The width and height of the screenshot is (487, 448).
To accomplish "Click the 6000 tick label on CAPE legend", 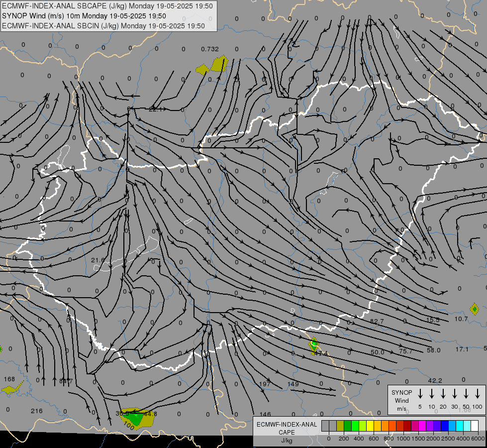I will (x=478, y=439).
